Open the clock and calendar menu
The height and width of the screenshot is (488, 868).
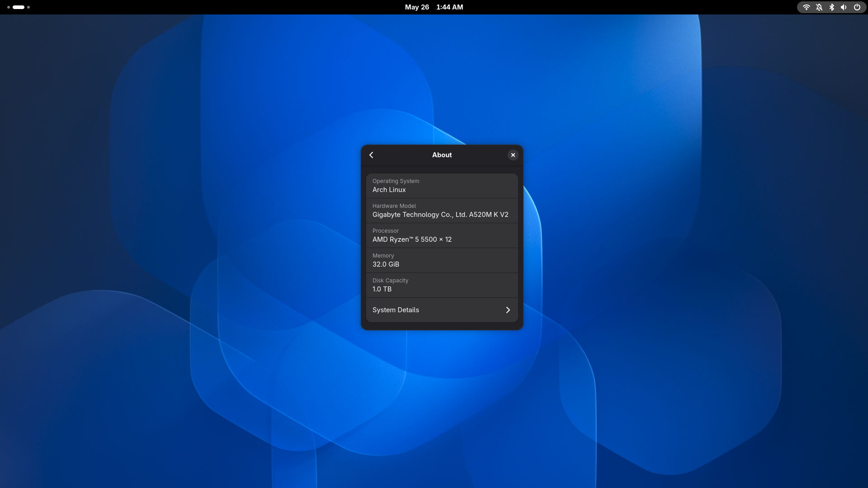pyautogui.click(x=434, y=7)
